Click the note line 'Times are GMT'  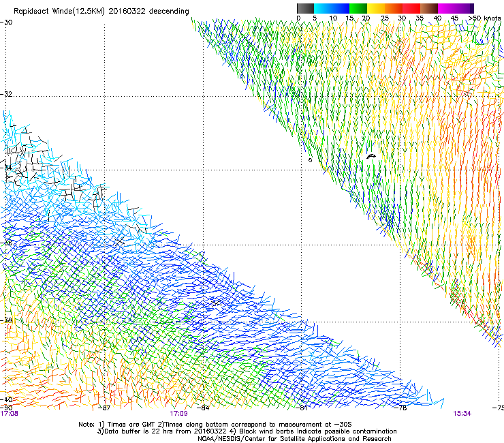[131, 425]
